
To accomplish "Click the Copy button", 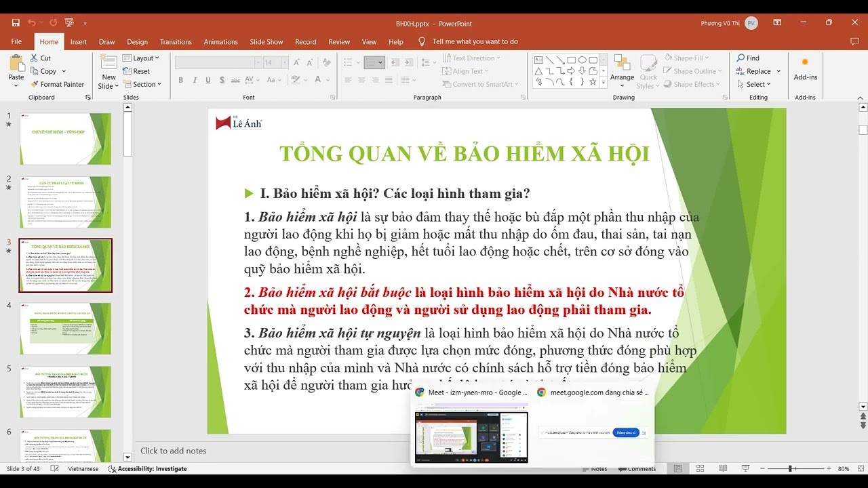I will pyautogui.click(x=43, y=71).
